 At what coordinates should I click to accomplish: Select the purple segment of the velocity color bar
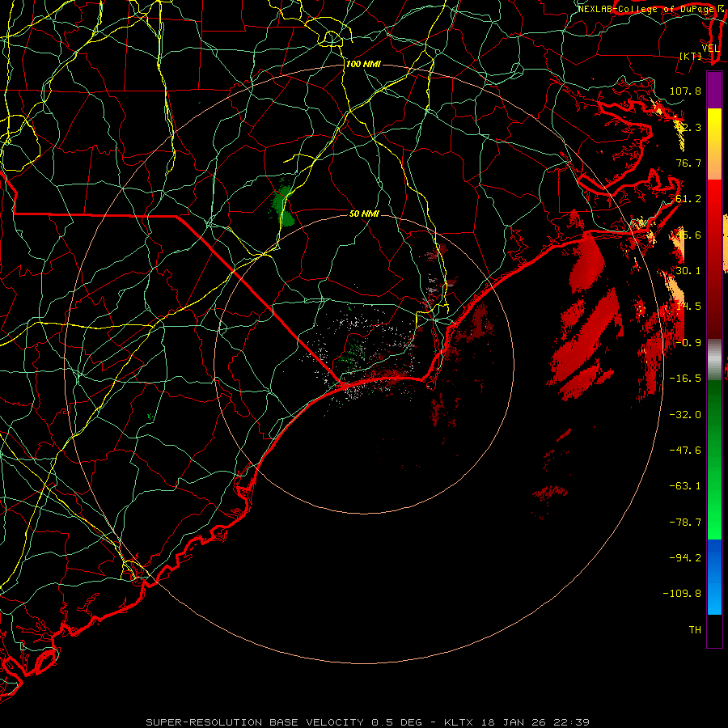(x=714, y=90)
